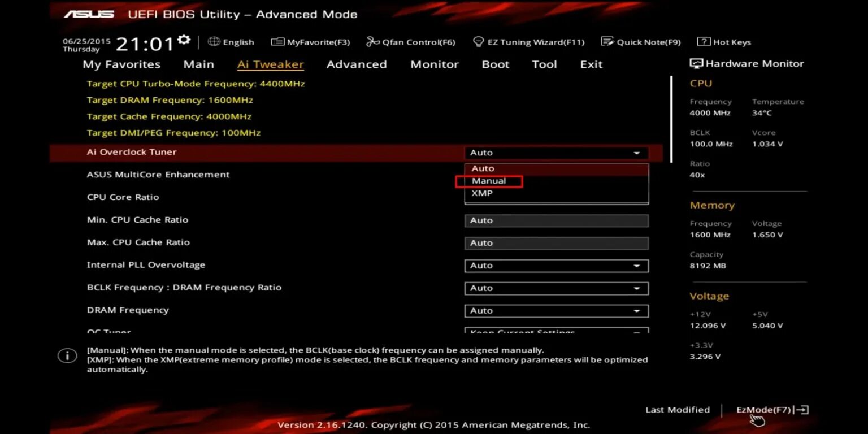Open Qfan Control(F6)
The image size is (868, 434).
[x=411, y=42]
